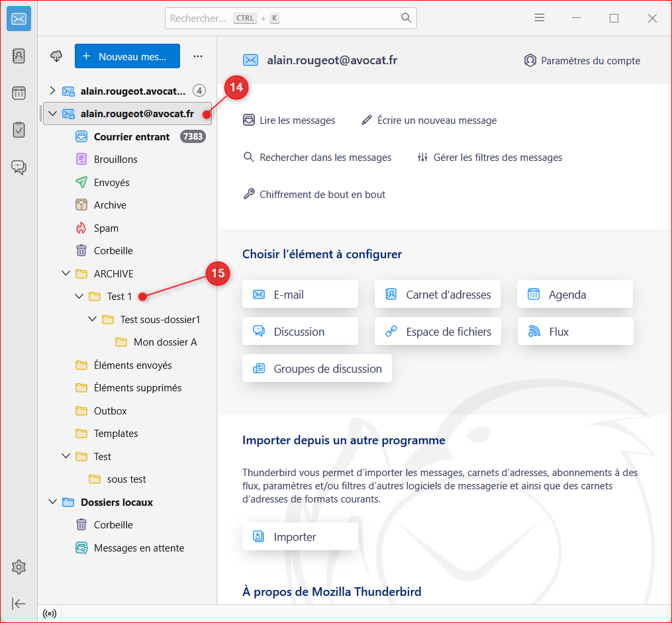This screenshot has width=672, height=623.
Task: Collapse the alain.rougeot@avocat.fr account tree
Action: coord(52,114)
